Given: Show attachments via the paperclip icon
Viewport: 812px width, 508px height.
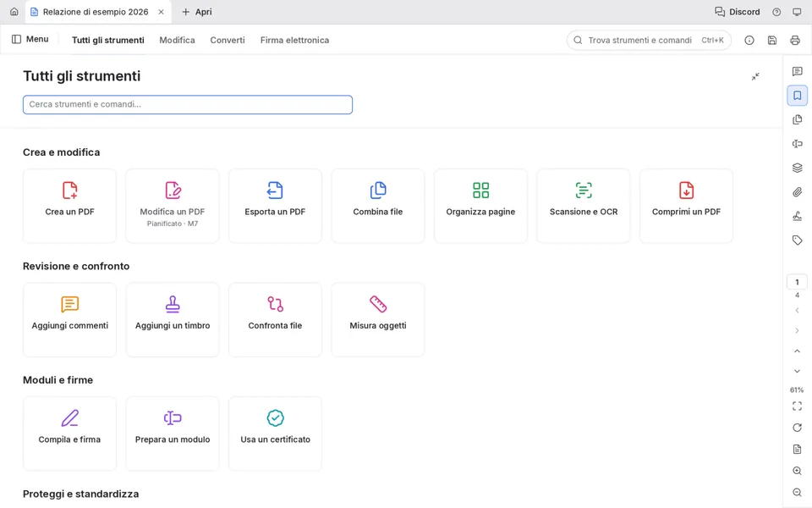Looking at the screenshot, I should click(797, 192).
